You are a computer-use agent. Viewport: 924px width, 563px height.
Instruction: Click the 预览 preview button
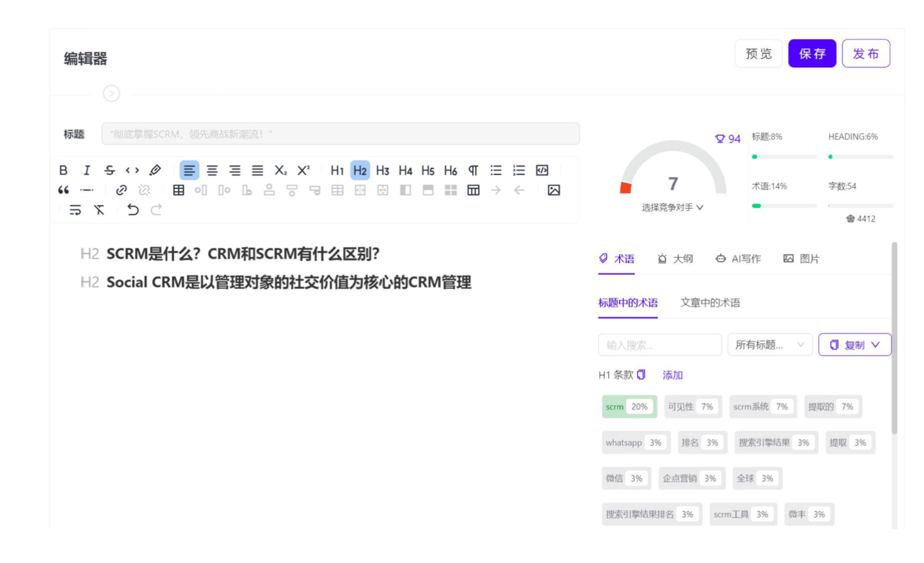click(x=759, y=53)
